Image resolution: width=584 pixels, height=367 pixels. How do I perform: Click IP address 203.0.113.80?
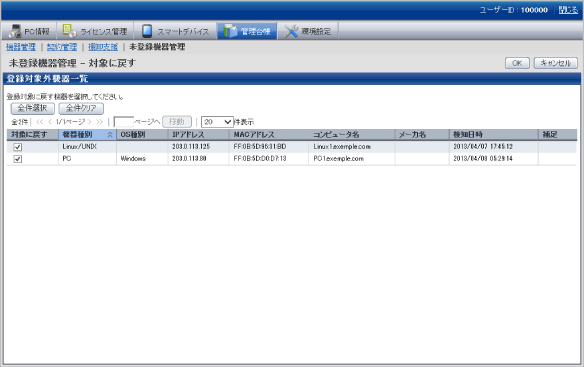pyautogui.click(x=189, y=159)
